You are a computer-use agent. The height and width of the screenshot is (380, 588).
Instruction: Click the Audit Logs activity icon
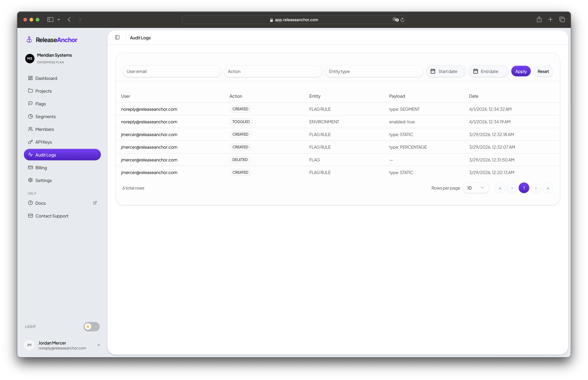[30, 155]
